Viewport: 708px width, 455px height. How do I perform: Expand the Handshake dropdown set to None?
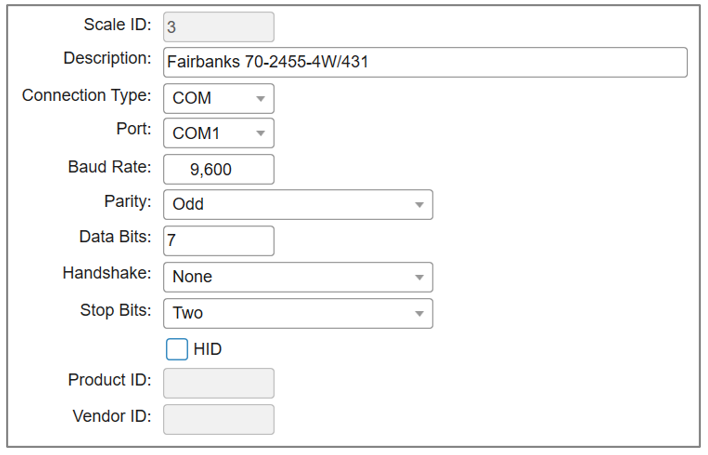coord(297,277)
